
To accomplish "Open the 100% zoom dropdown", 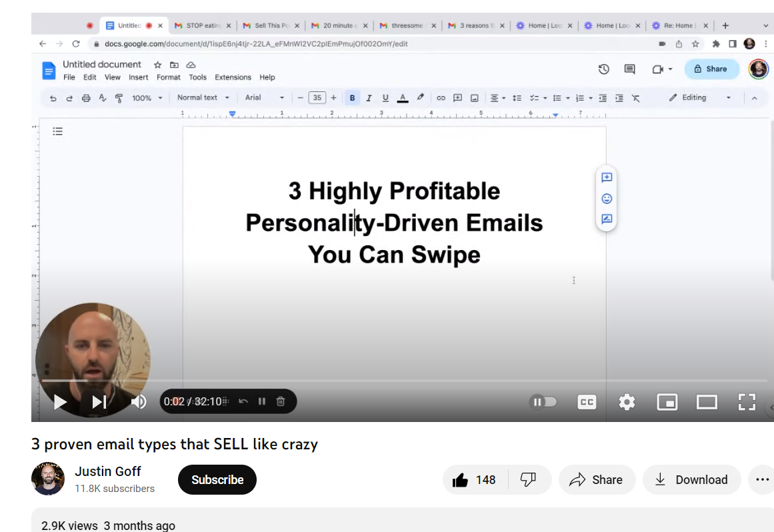I will [146, 97].
